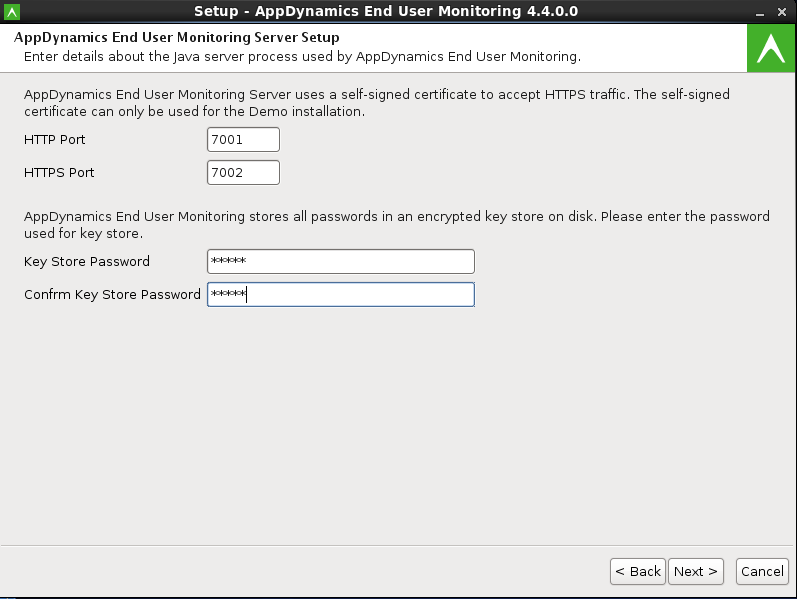Click the "HTTP Port" label

coord(54,140)
